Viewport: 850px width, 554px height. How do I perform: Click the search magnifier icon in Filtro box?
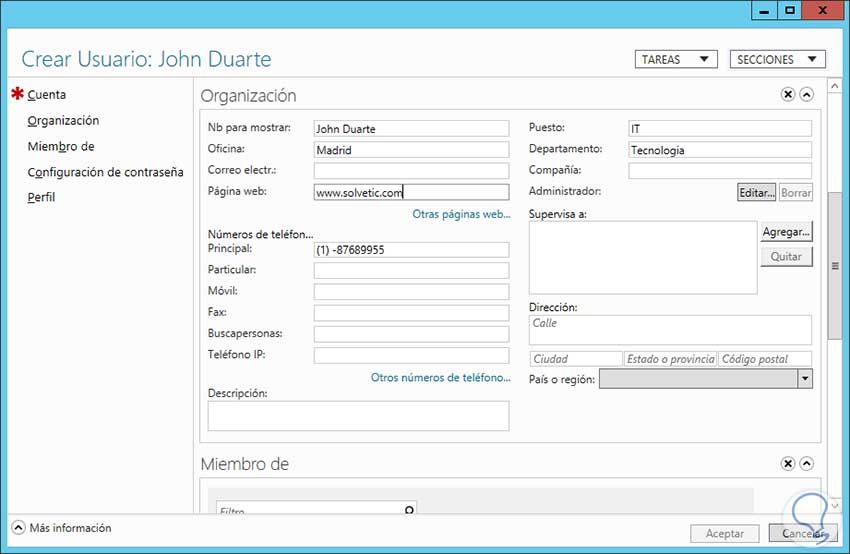click(x=409, y=510)
